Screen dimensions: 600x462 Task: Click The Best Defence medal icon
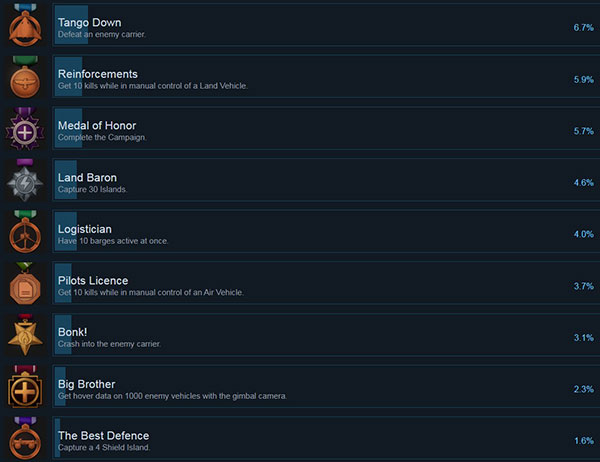pyautogui.click(x=25, y=439)
